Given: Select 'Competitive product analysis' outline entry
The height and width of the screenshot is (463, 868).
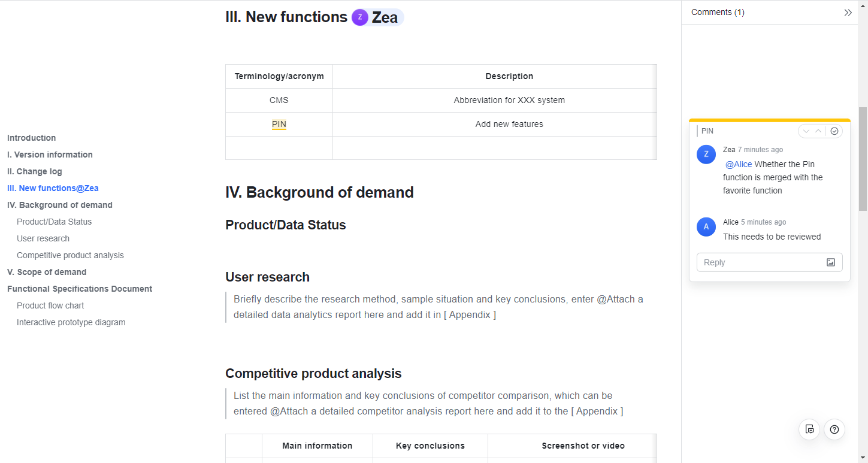Looking at the screenshot, I should click(70, 255).
